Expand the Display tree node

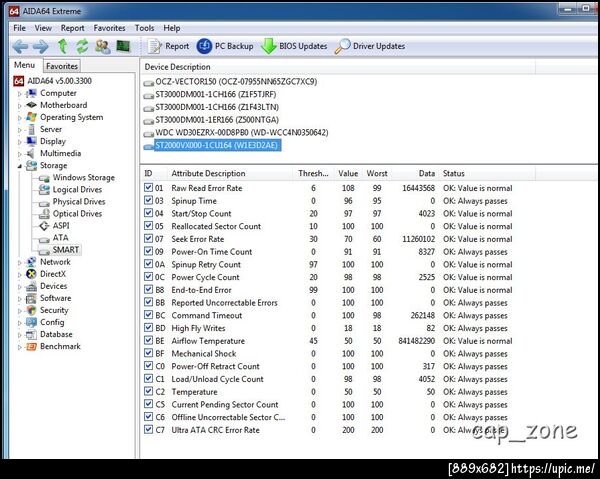click(x=20, y=142)
